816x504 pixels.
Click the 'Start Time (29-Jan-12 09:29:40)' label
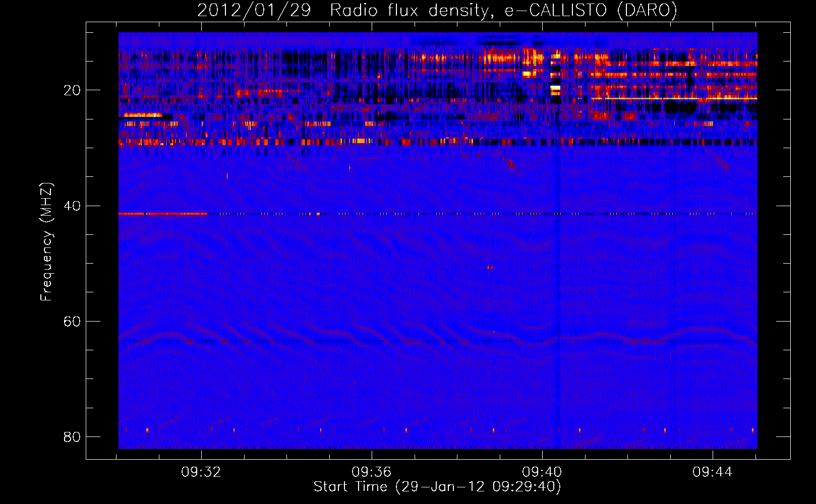point(437,487)
